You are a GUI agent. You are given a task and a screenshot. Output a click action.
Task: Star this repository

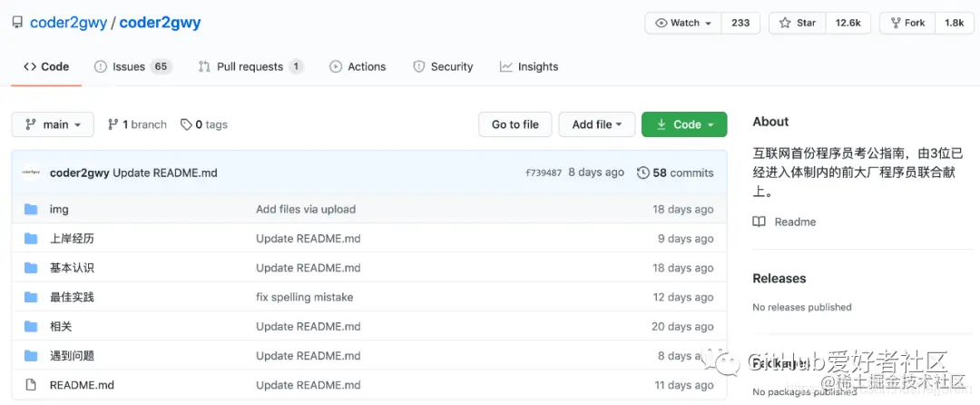798,23
